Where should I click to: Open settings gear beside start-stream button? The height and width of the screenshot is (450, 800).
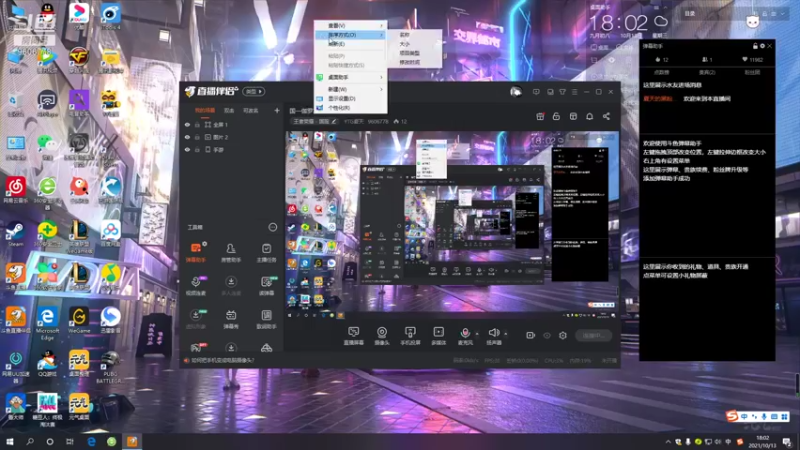click(x=563, y=335)
